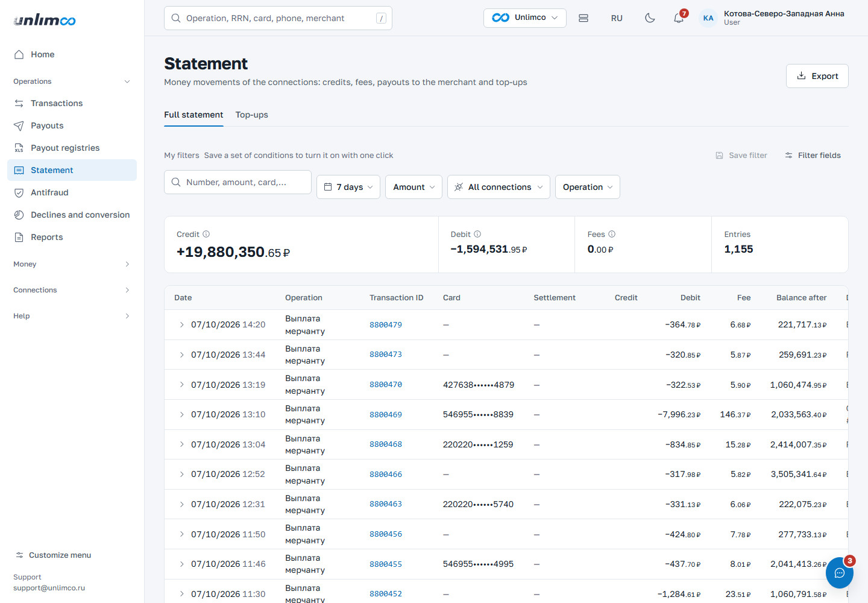
Task: Click the Debit info icon
Action: (477, 234)
